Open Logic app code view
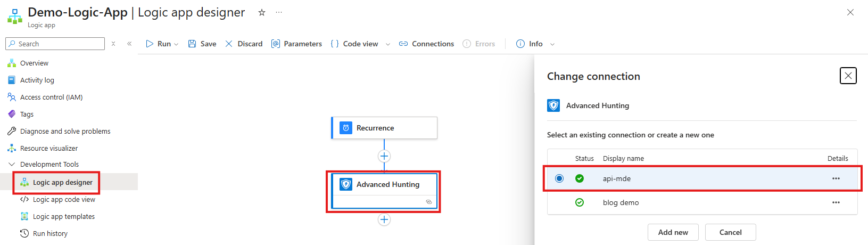This screenshot has width=868, height=245. click(x=64, y=199)
